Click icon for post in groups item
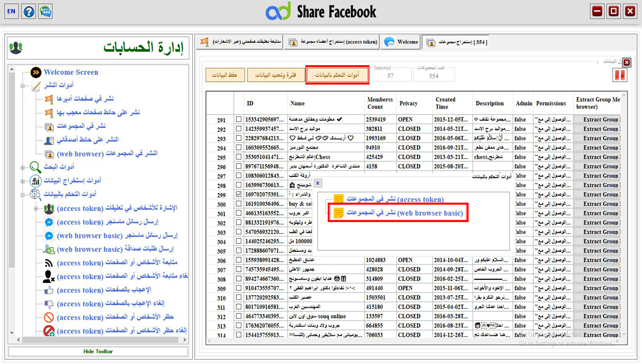 pyautogui.click(x=48, y=126)
